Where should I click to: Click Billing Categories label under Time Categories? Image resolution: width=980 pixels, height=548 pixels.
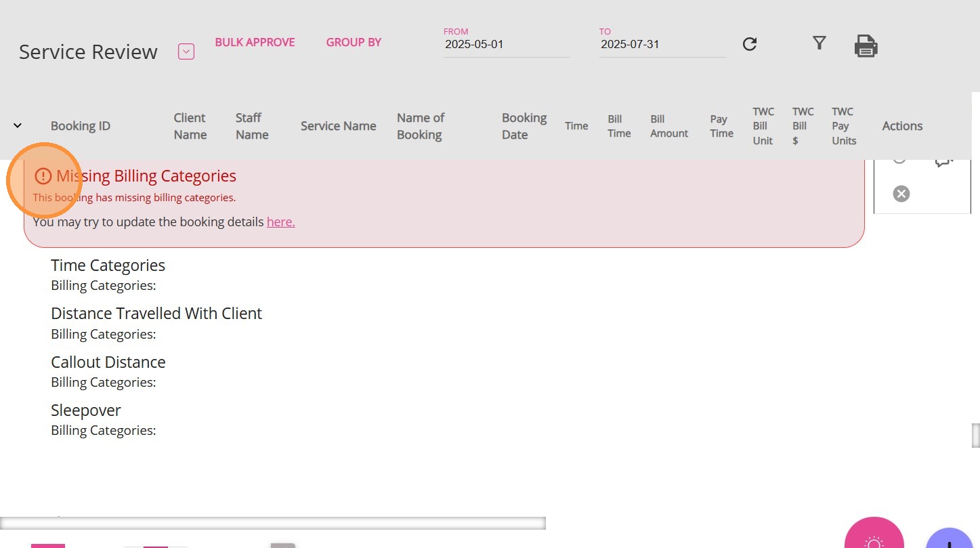point(104,285)
